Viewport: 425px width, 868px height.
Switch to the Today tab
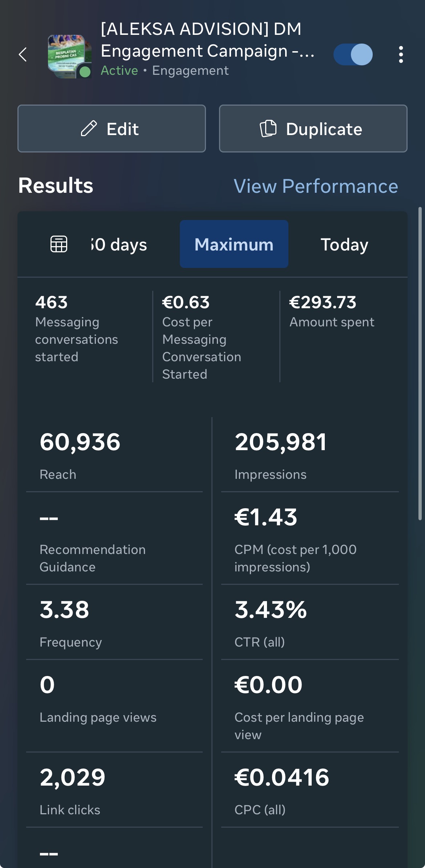[x=344, y=244]
